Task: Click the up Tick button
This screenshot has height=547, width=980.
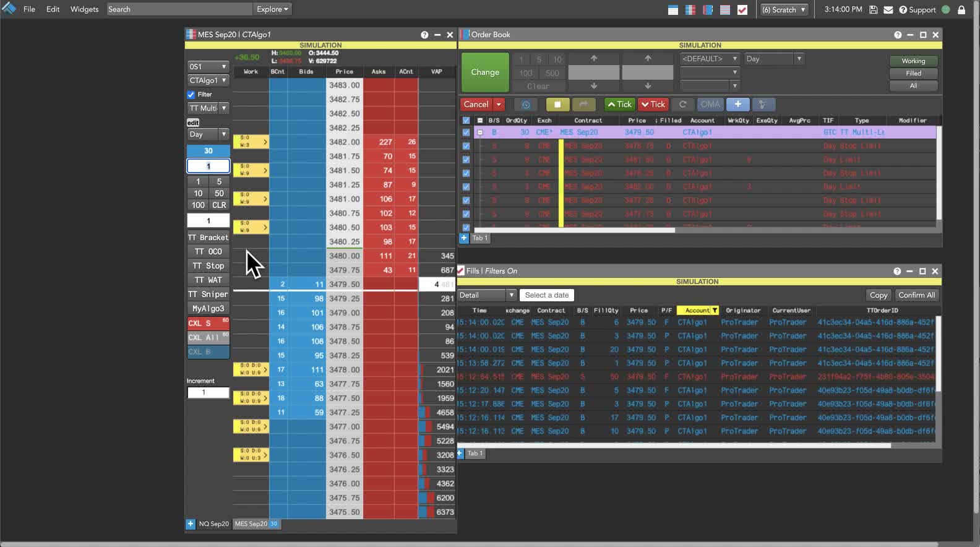Action: pyautogui.click(x=619, y=105)
